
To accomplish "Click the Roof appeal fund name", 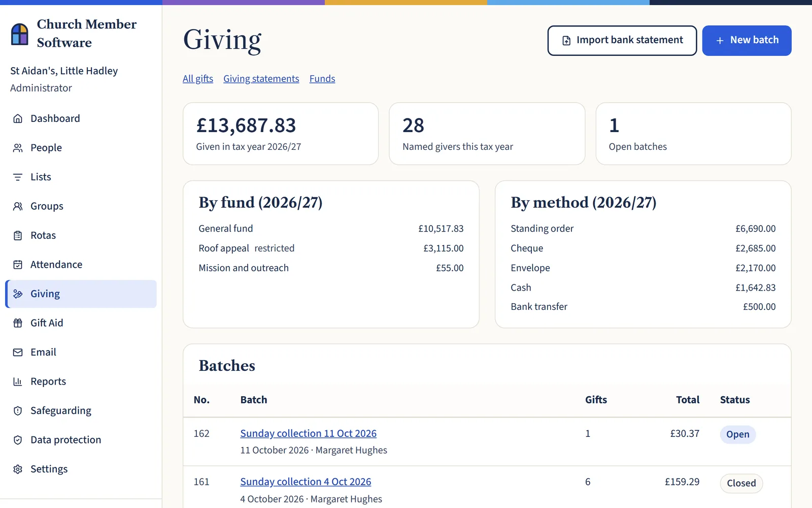I will (224, 248).
